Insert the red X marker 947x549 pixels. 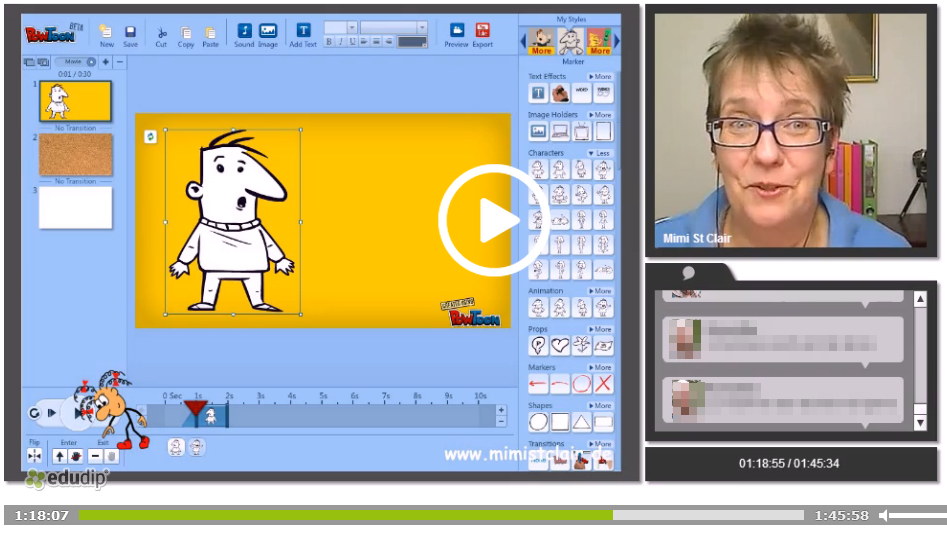tap(603, 384)
